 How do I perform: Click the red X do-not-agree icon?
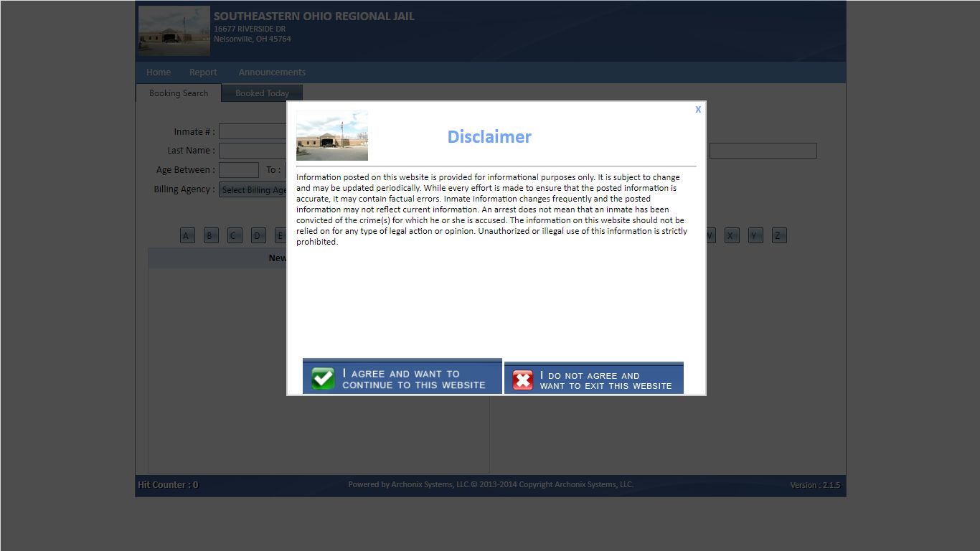(523, 380)
